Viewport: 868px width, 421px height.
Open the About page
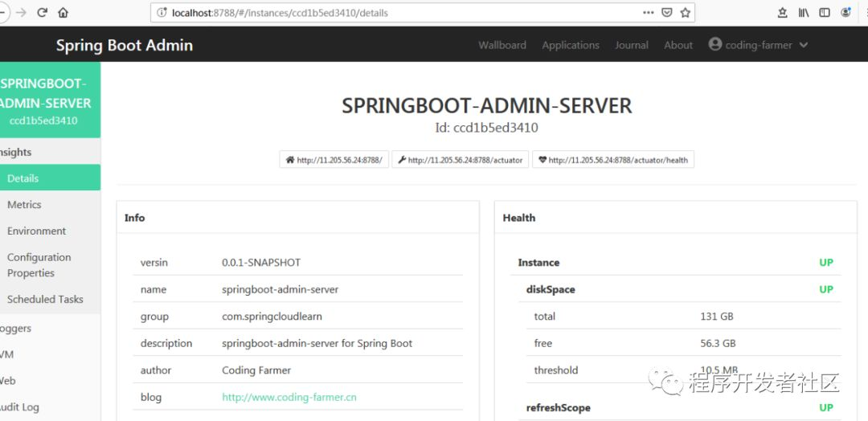click(x=678, y=45)
